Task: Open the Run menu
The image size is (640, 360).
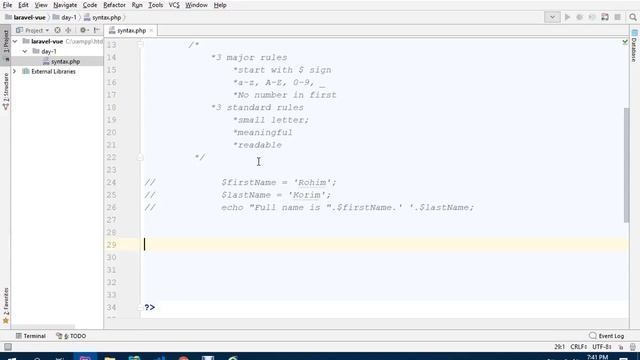Action: point(137,5)
